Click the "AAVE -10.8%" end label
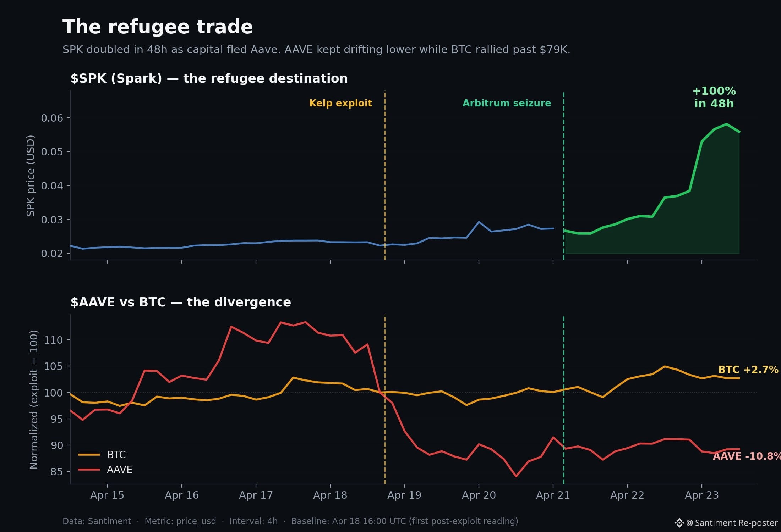781x532 pixels. click(747, 456)
